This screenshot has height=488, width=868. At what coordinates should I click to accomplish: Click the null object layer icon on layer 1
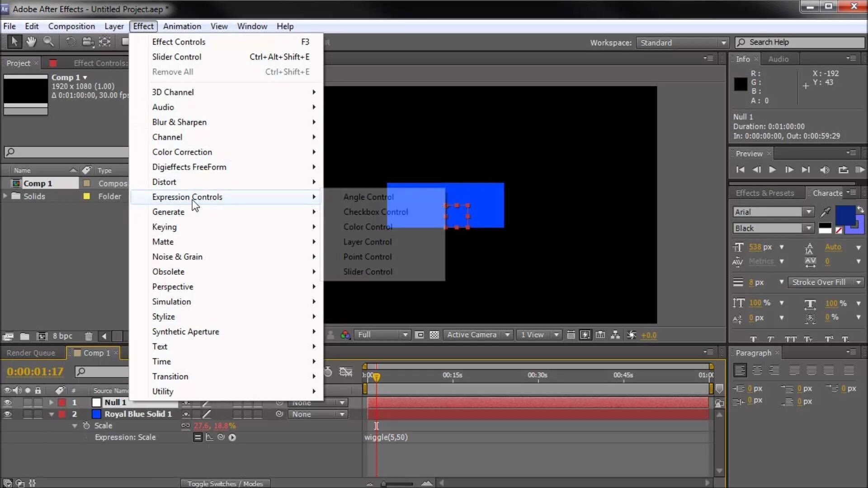(x=95, y=402)
